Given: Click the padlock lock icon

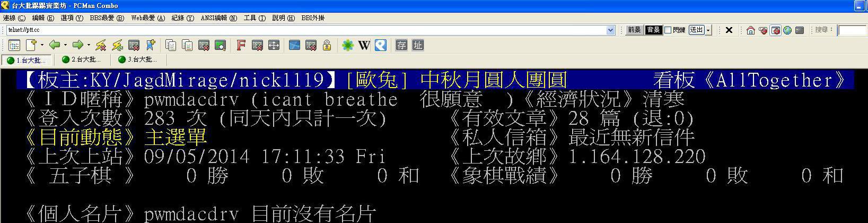Looking at the screenshot, I should [327, 45].
